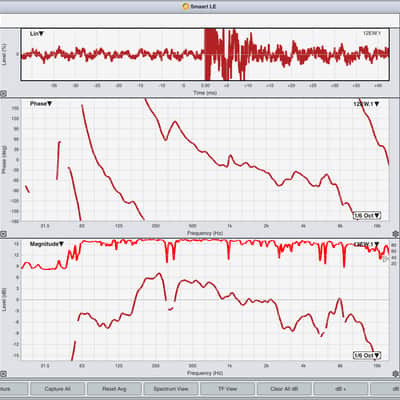This screenshot has width=400, height=400.
Task: Open the 12EW.1 trace dropdown in phase plot
Action: [x=366, y=104]
